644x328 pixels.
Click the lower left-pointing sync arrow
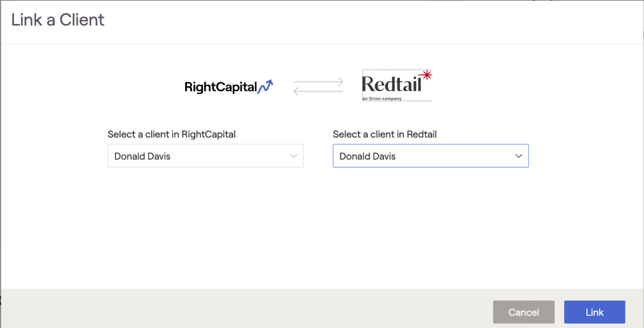click(x=318, y=91)
